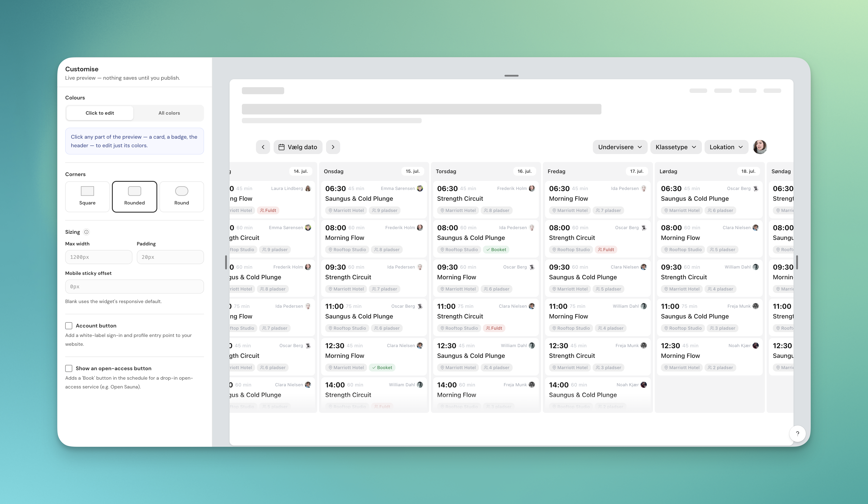Focus the Padding input field

pos(170,257)
